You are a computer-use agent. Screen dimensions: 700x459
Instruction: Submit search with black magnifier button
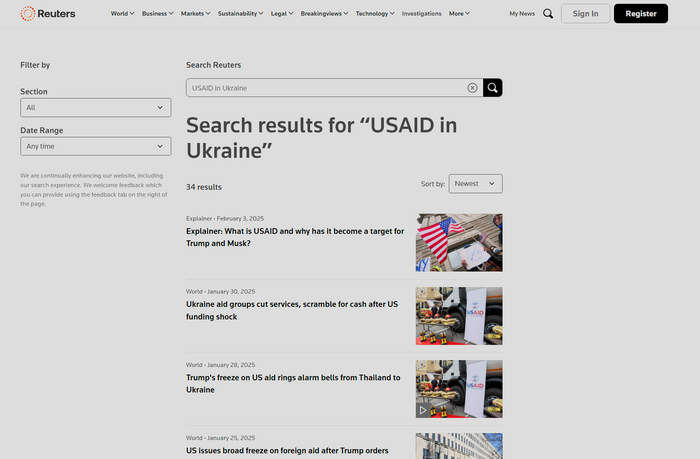pos(492,88)
